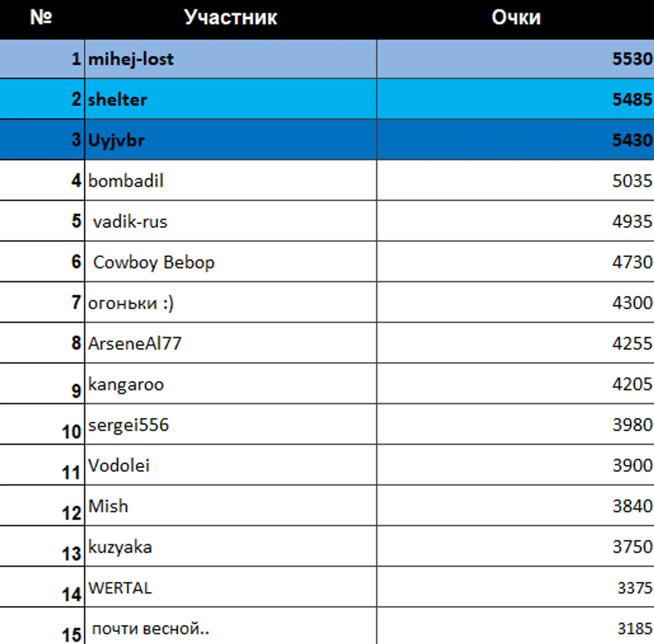Click the Очки column header
654x644 pixels.
click(516, 18)
